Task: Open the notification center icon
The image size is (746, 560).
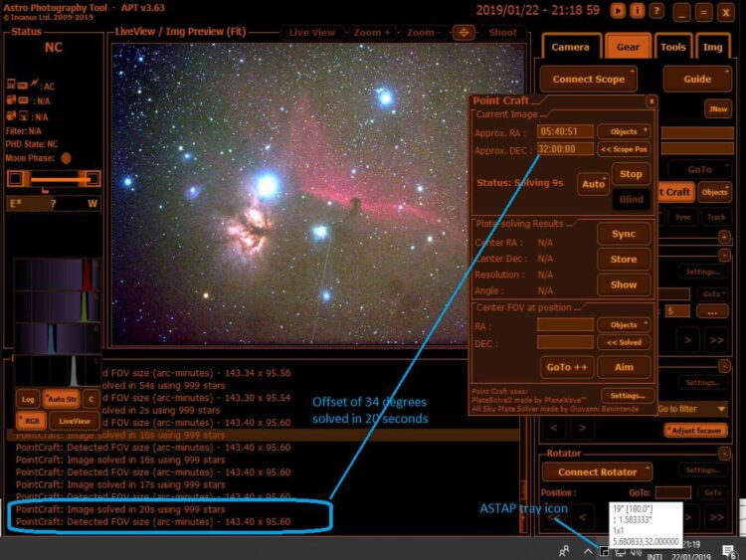Action: (728, 551)
